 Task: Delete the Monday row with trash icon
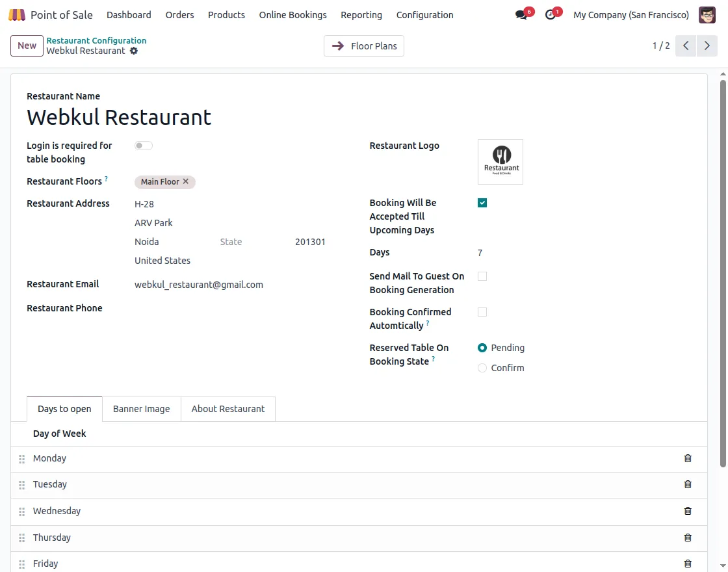(688, 458)
